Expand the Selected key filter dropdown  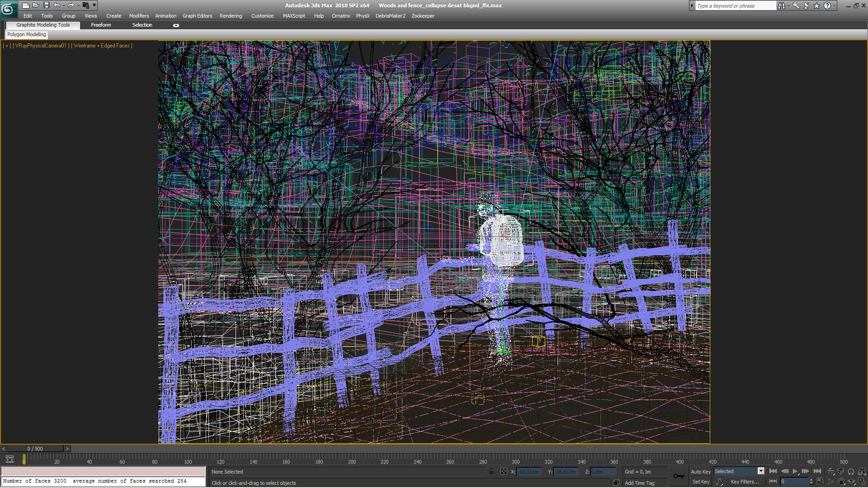(761, 471)
